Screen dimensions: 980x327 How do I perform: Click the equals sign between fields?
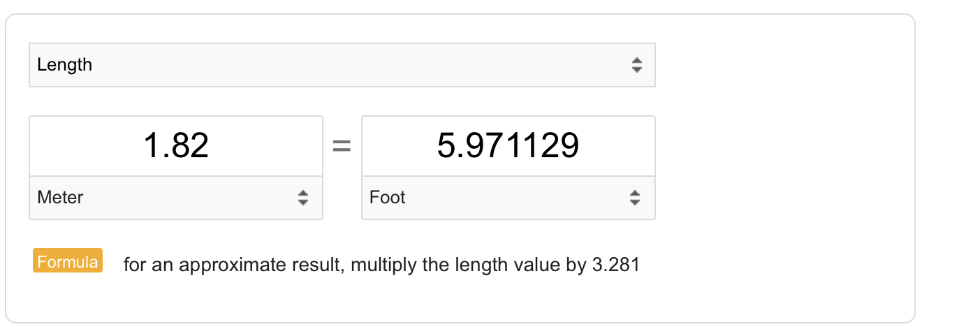(x=342, y=147)
